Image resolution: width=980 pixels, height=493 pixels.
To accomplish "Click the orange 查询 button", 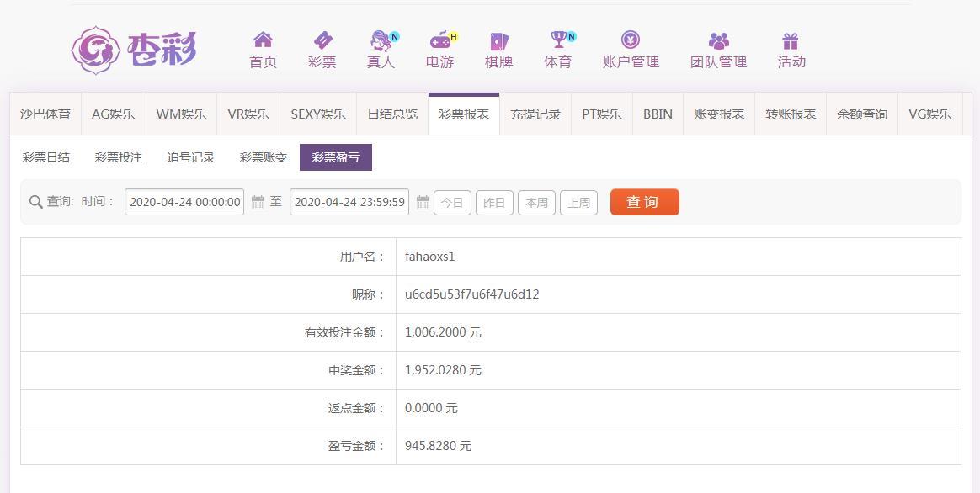I will point(645,202).
